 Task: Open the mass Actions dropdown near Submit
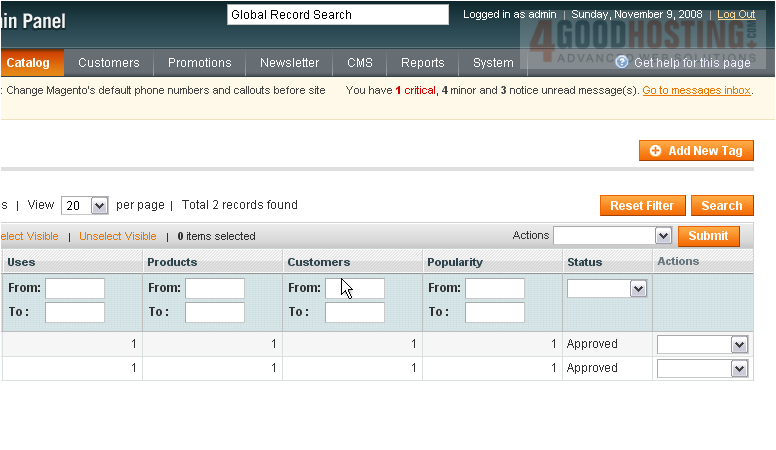point(612,236)
